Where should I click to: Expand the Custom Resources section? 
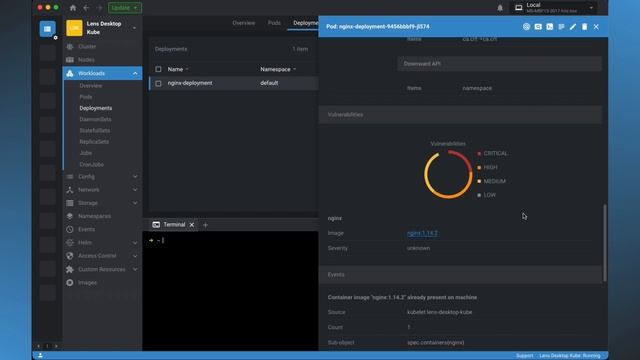click(x=135, y=269)
